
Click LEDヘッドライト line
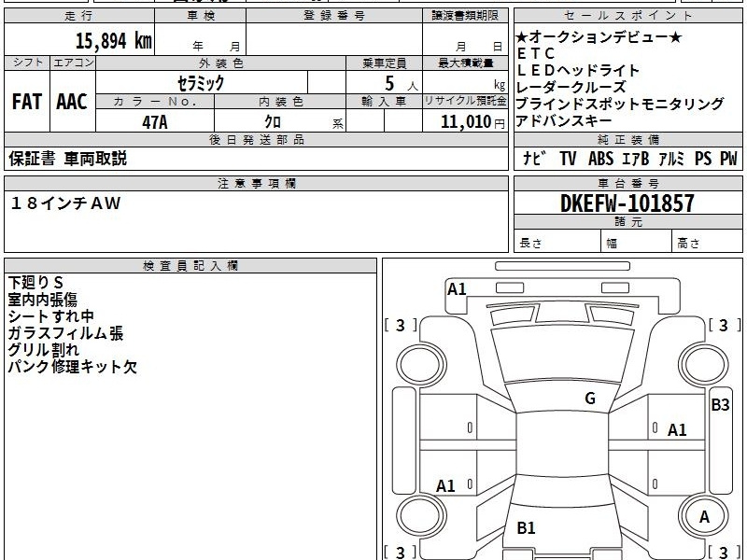[578, 71]
